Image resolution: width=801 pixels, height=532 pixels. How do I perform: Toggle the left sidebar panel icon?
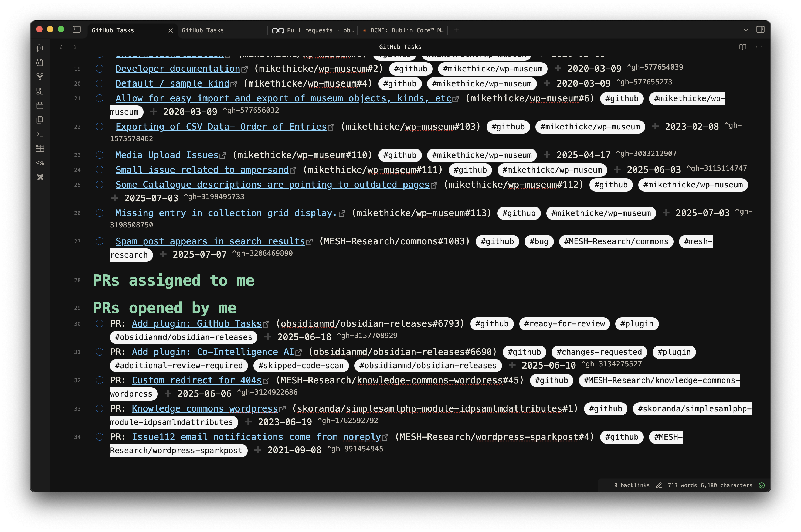(77, 30)
